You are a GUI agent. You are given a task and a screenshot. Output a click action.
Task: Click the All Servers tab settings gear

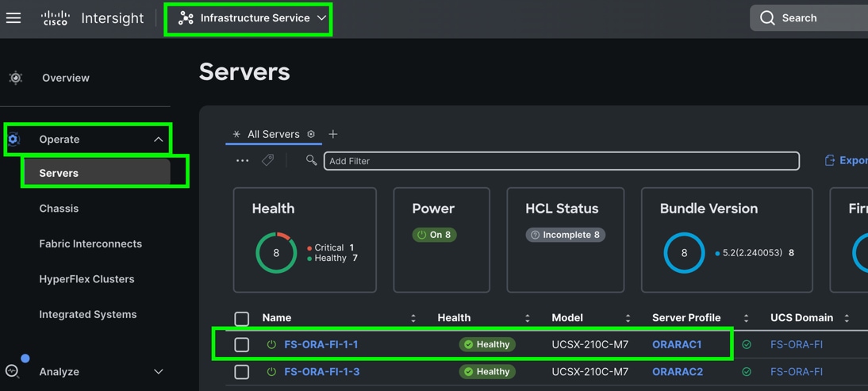click(x=311, y=134)
